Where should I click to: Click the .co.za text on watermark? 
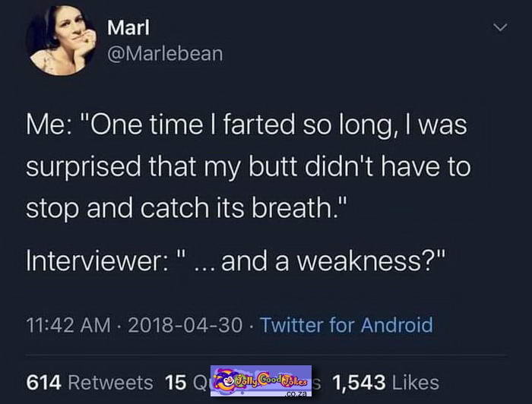coord(297,394)
